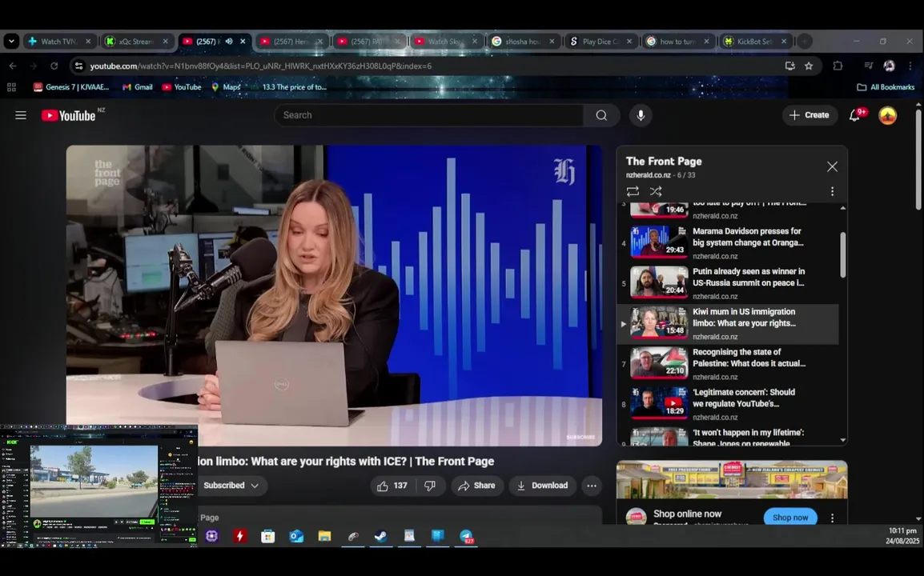Expand the Subscribed notification dropdown
924x576 pixels.
(232, 486)
